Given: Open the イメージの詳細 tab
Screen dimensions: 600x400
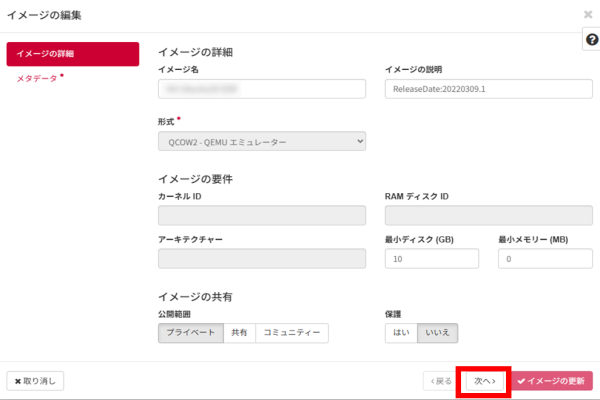Looking at the screenshot, I should 72,54.
